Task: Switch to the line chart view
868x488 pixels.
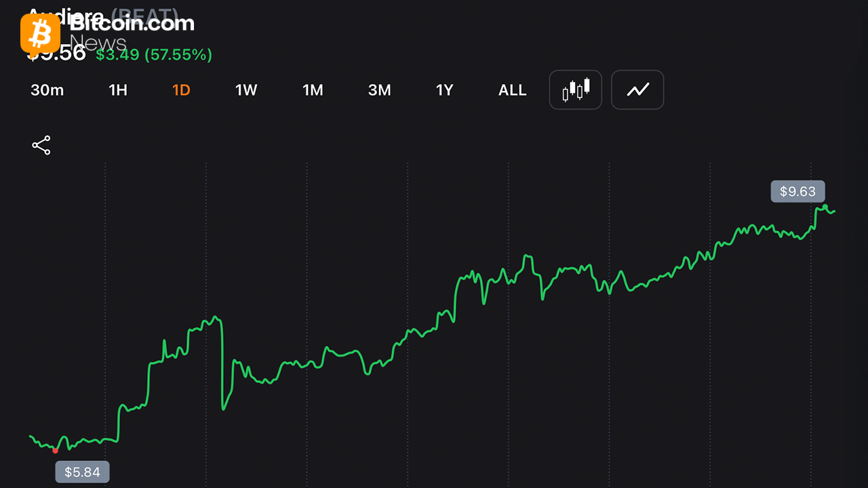Action: [637, 89]
